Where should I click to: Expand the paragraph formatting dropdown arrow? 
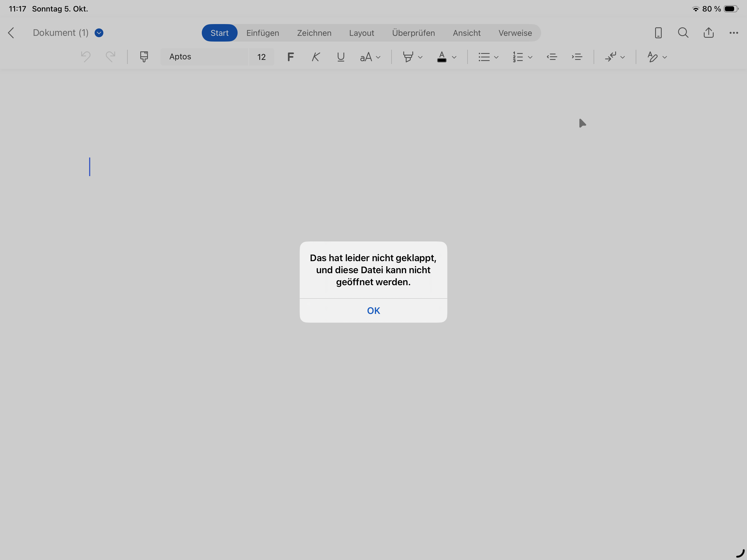pyautogui.click(x=622, y=57)
